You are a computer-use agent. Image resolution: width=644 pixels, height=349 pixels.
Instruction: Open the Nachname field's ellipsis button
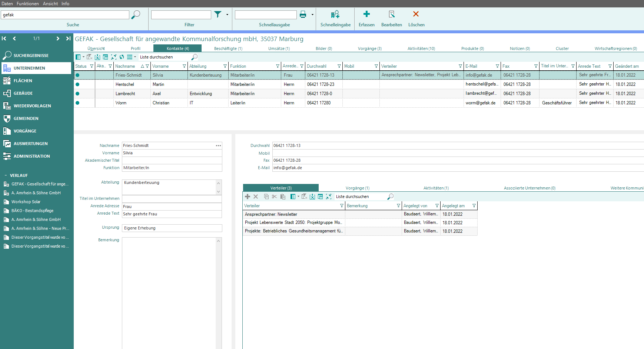[x=218, y=145]
